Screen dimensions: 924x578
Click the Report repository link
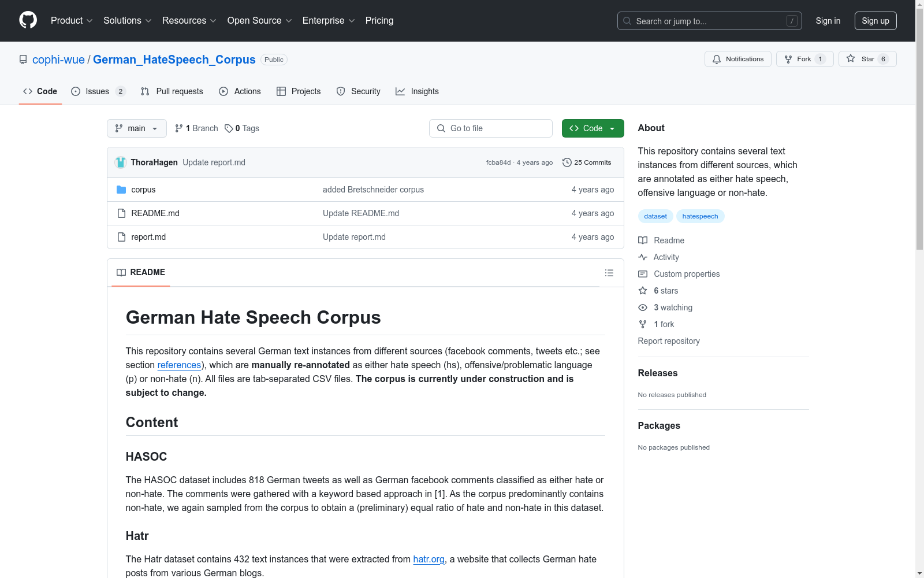[x=669, y=341]
